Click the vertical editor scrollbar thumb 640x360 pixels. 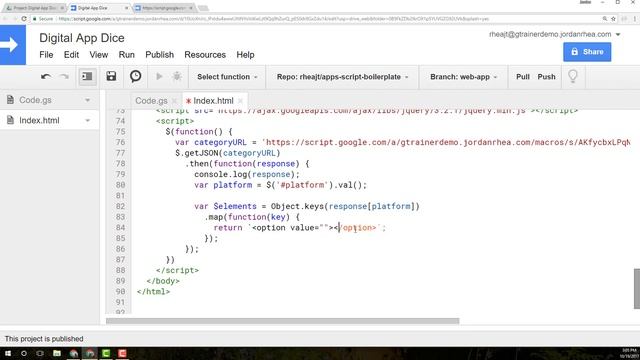pos(637,289)
